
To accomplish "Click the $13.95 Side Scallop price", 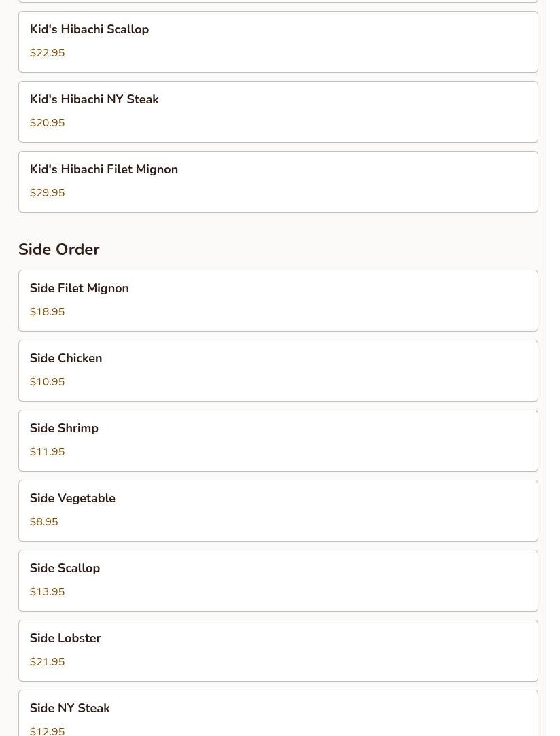I will (x=48, y=592).
